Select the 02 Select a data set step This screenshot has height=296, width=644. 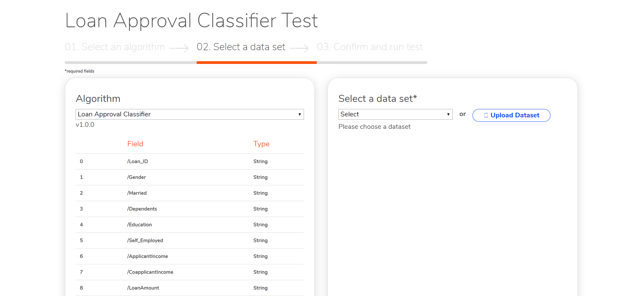tap(241, 47)
